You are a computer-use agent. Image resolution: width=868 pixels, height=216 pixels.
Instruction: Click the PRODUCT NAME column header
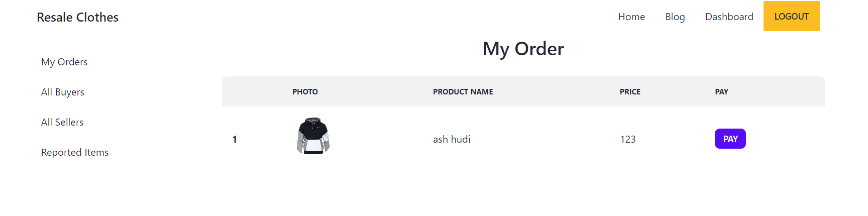463,91
